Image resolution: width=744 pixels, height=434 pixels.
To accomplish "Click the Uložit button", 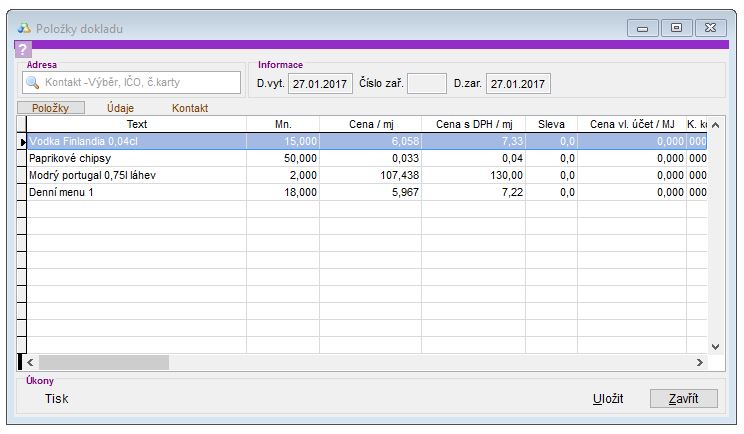I will (x=608, y=399).
